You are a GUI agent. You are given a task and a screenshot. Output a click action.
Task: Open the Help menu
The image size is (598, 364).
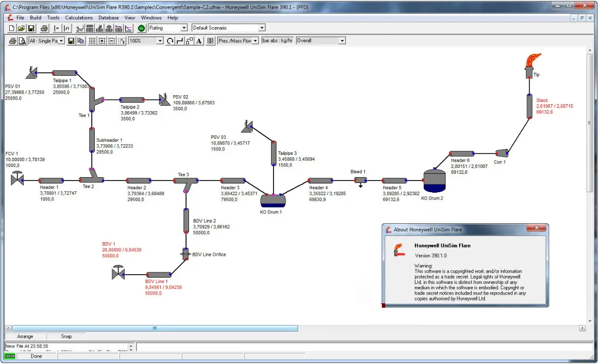click(173, 17)
